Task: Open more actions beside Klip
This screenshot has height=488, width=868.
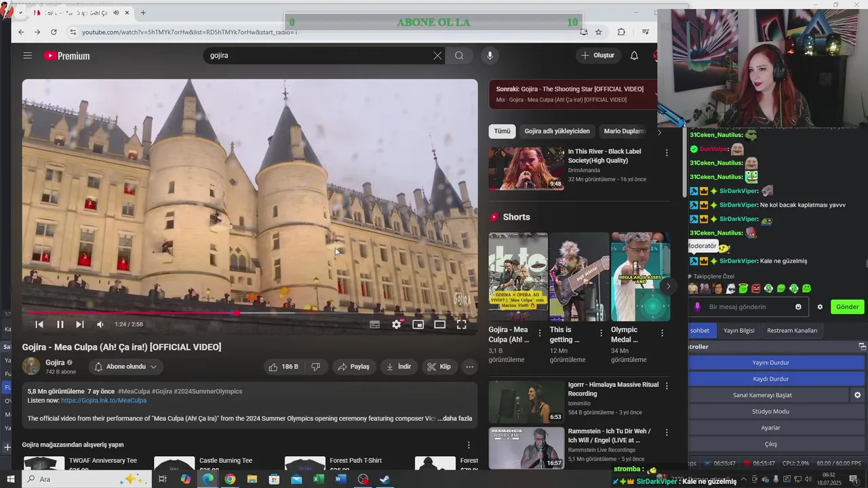Action: point(469,367)
